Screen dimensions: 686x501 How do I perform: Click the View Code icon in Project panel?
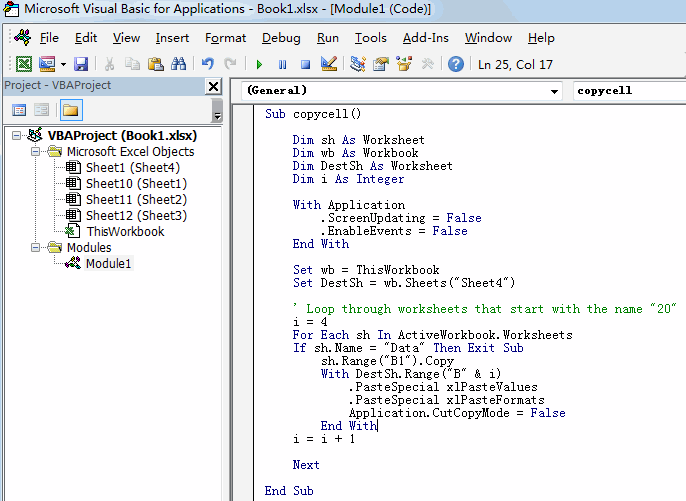point(19,110)
